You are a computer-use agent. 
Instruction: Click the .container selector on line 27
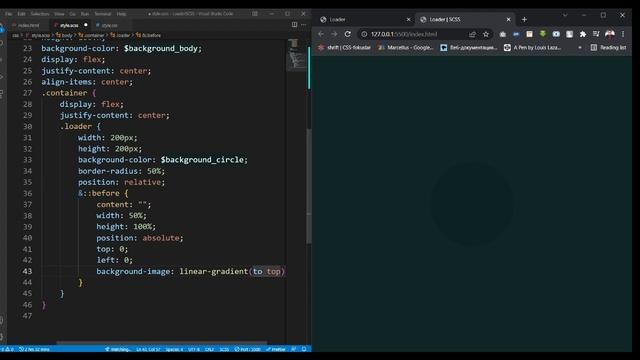64,93
